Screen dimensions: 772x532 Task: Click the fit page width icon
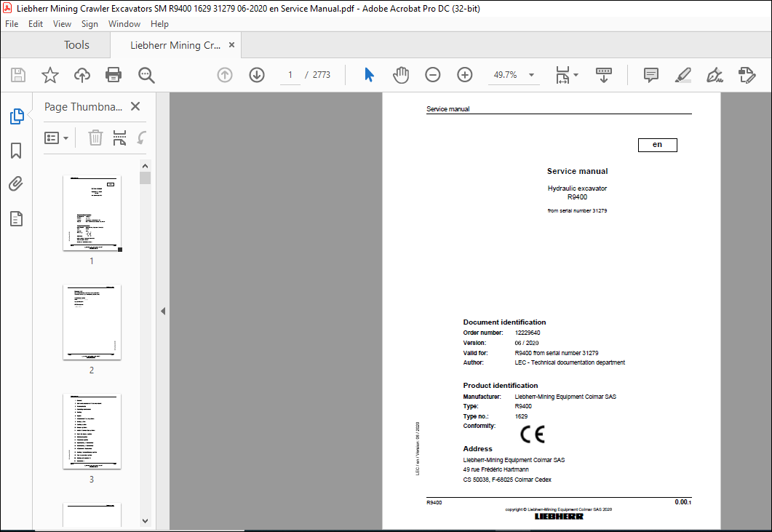pyautogui.click(x=562, y=75)
